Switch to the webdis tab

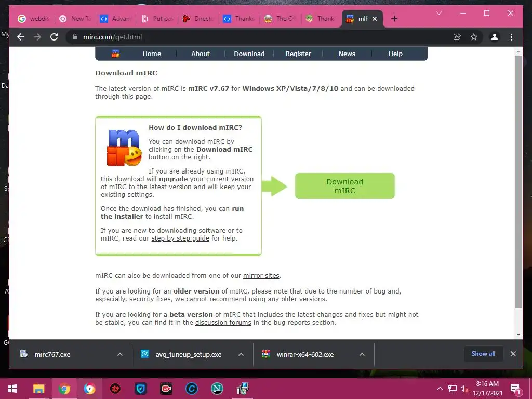pyautogui.click(x=34, y=19)
